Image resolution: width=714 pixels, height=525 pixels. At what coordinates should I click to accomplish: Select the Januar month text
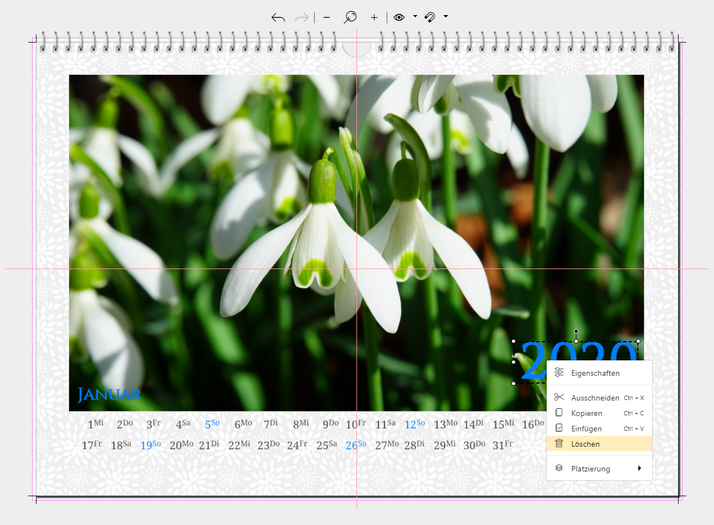pyautogui.click(x=109, y=394)
